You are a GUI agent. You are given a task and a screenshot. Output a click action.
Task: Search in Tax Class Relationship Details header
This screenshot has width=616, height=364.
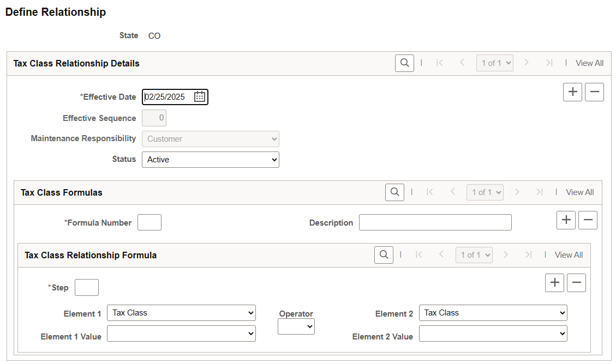[x=404, y=63]
